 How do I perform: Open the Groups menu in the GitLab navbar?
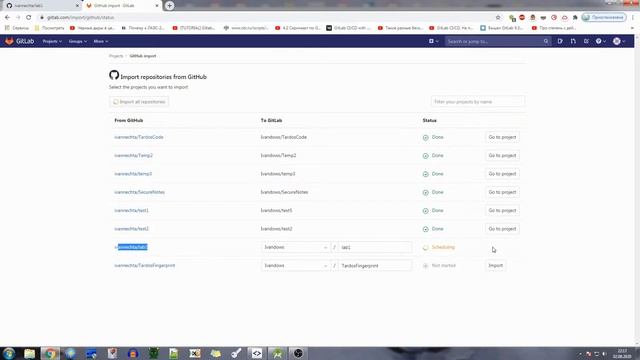(78, 41)
